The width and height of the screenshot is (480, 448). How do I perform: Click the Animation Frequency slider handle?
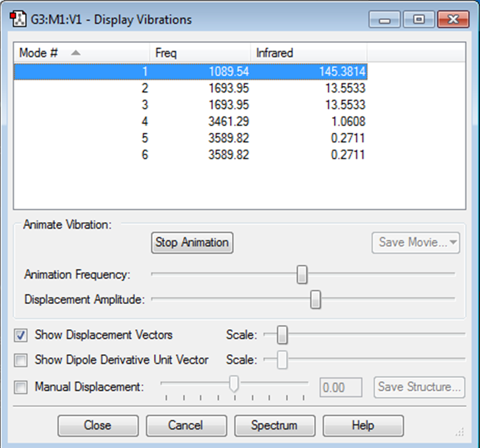tap(302, 274)
